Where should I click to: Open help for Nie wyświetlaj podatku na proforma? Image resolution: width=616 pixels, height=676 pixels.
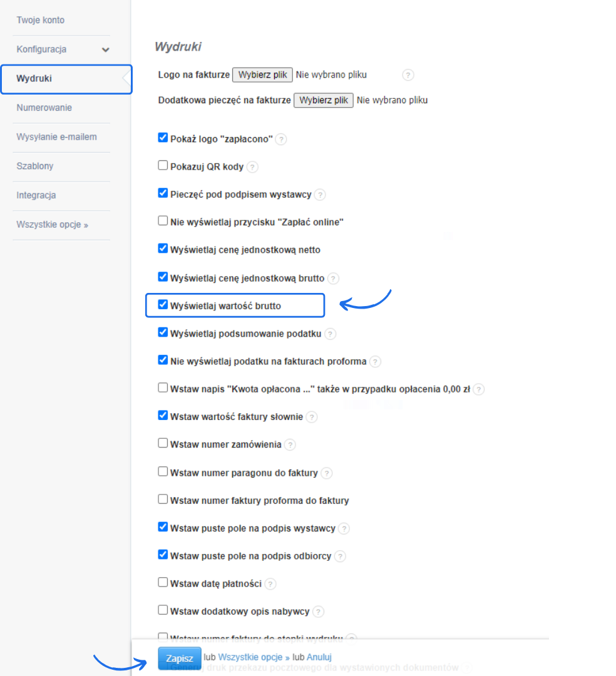(x=375, y=362)
